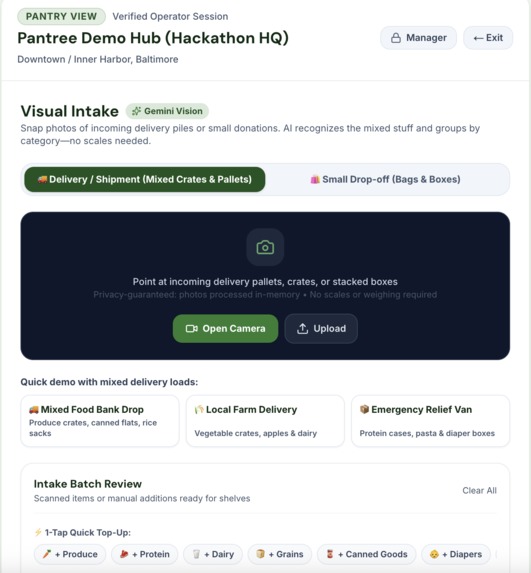The height and width of the screenshot is (573, 531).
Task: Click the bread icon on the Grains chip
Action: (260, 554)
